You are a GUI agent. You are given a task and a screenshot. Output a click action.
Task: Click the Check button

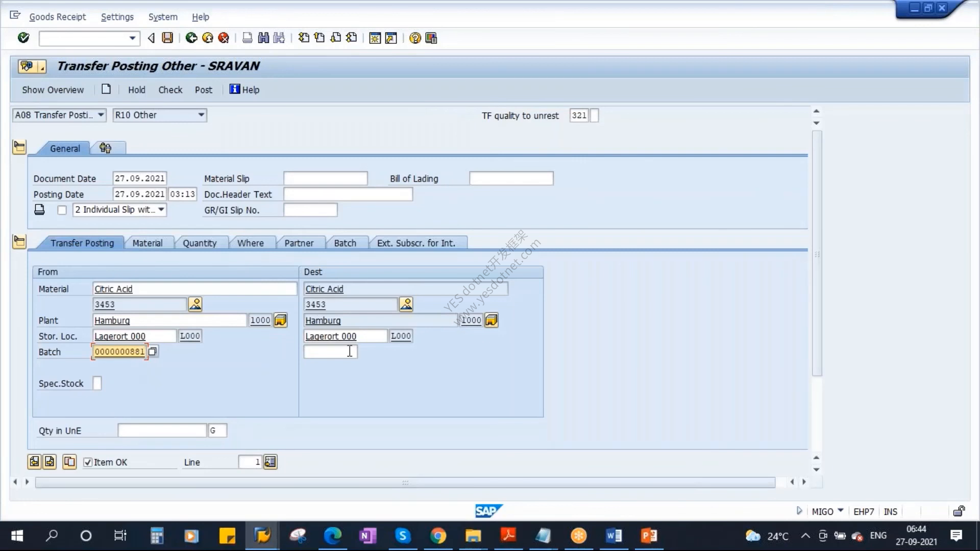point(170,90)
